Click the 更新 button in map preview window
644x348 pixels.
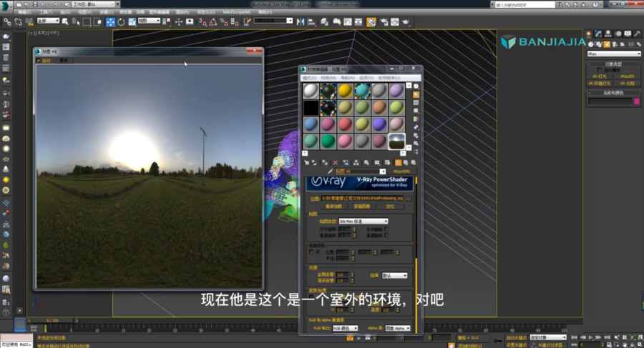(64, 60)
